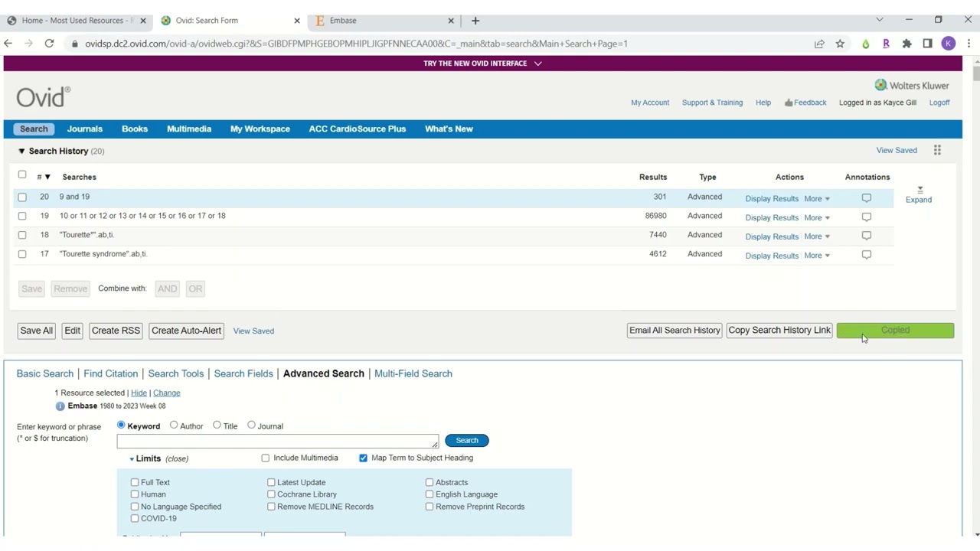The width and height of the screenshot is (980, 551).
Task: Toggle the browser side panel icon
Action: pos(927,44)
